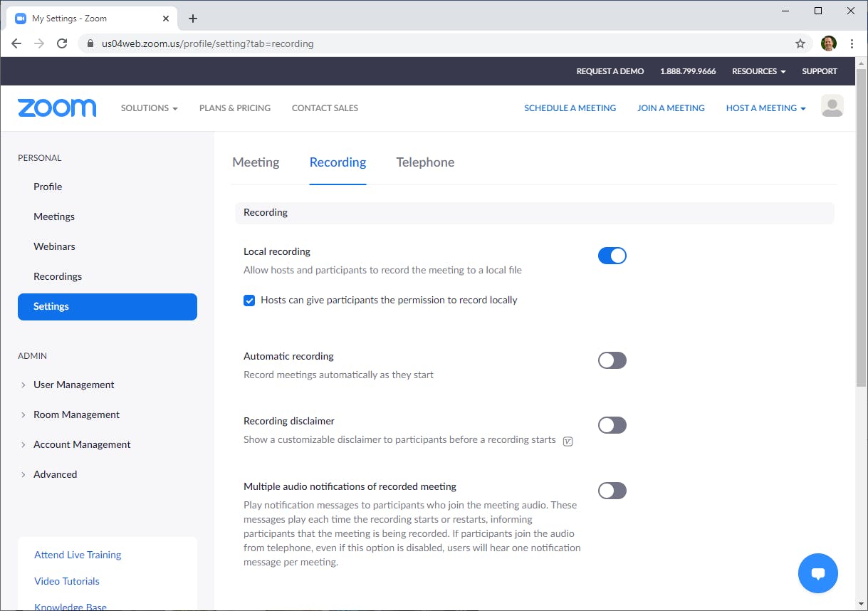Click the Zoom logo in header
Viewport: 868px width, 611px height.
57,108
